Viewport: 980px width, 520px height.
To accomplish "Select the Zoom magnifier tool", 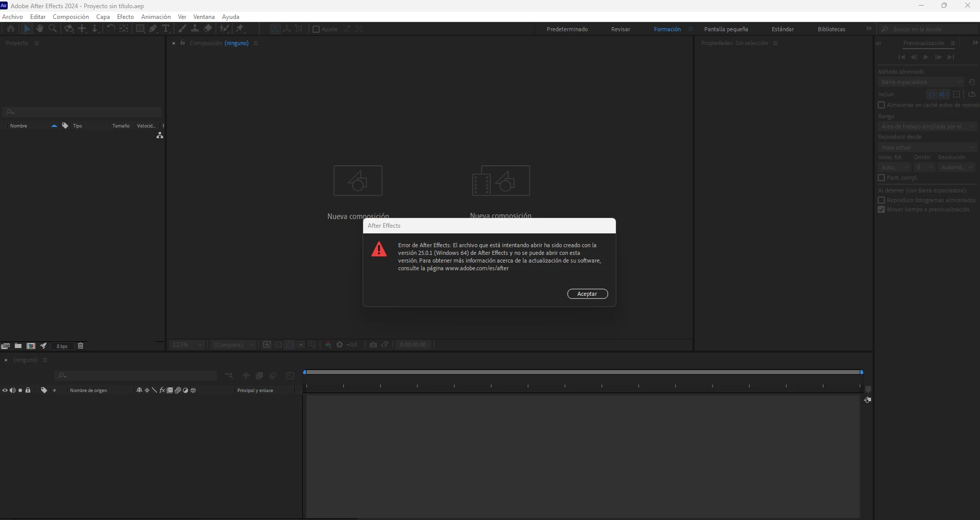I will click(x=52, y=29).
